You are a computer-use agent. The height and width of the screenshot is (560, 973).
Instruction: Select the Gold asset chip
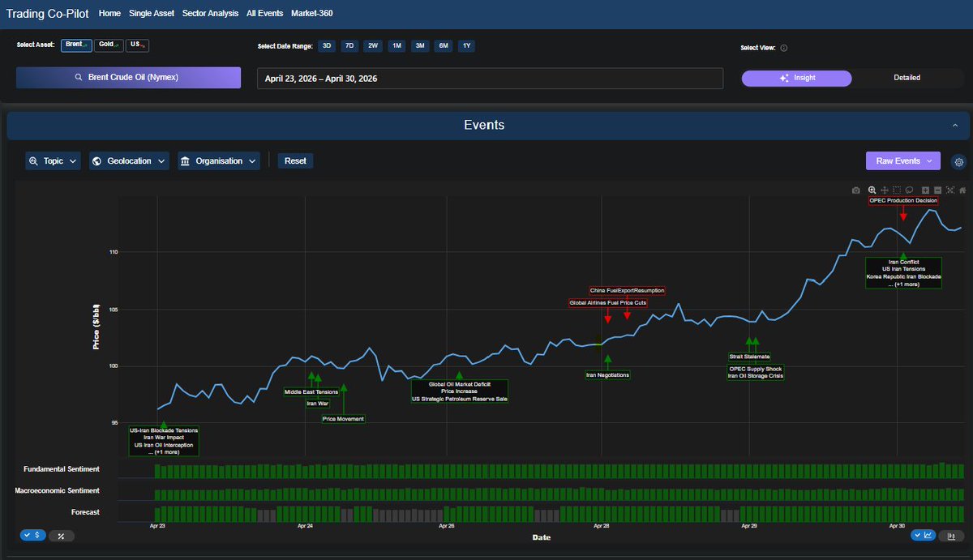(x=109, y=45)
